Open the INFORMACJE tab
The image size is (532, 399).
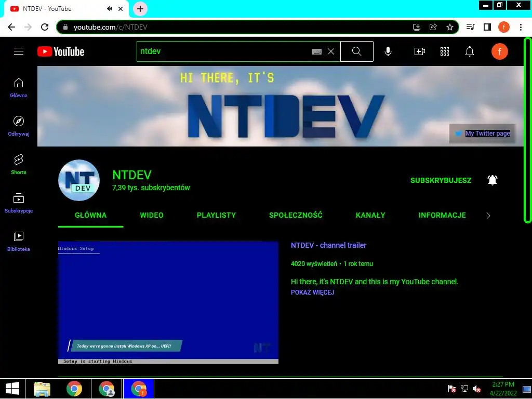[x=442, y=215]
